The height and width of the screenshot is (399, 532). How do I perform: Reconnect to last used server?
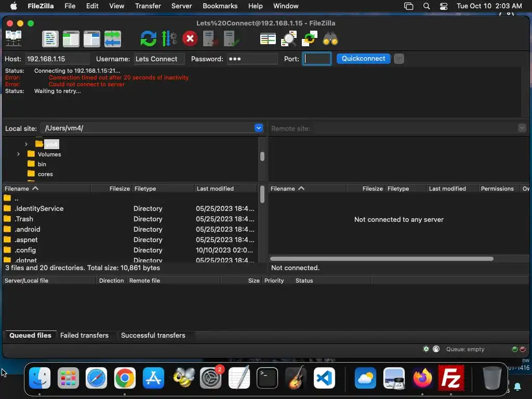click(231, 38)
